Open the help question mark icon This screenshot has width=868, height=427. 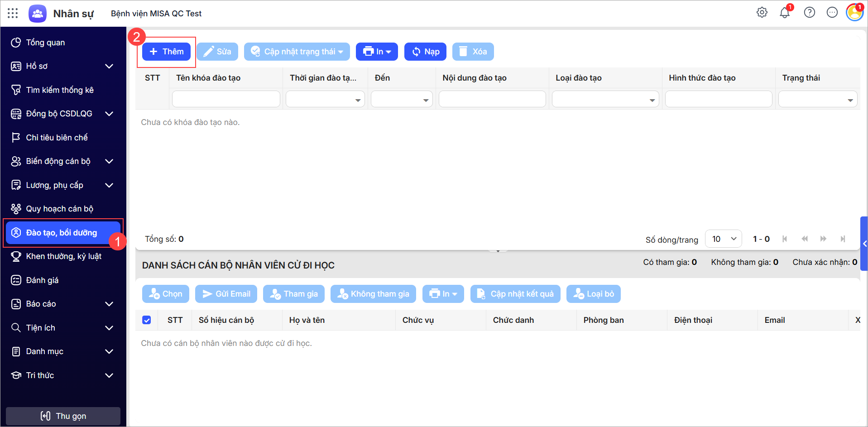[x=810, y=13]
